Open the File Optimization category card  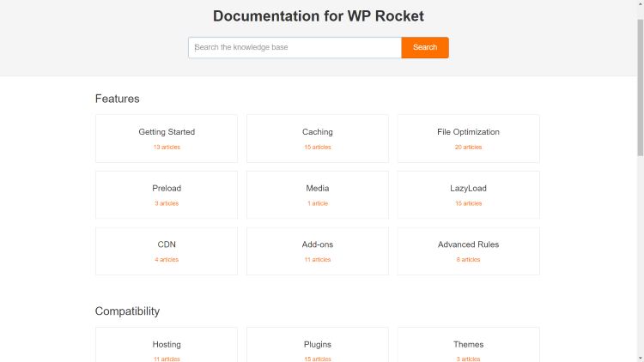469,139
